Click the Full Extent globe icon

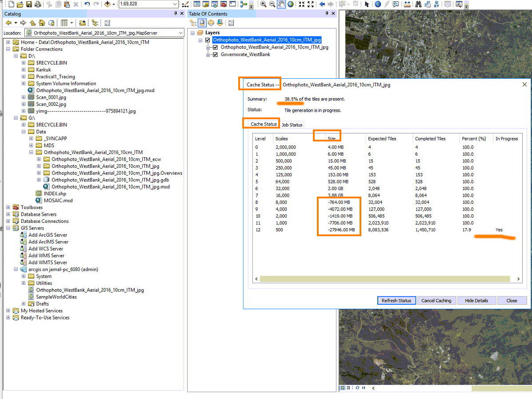point(290,4)
